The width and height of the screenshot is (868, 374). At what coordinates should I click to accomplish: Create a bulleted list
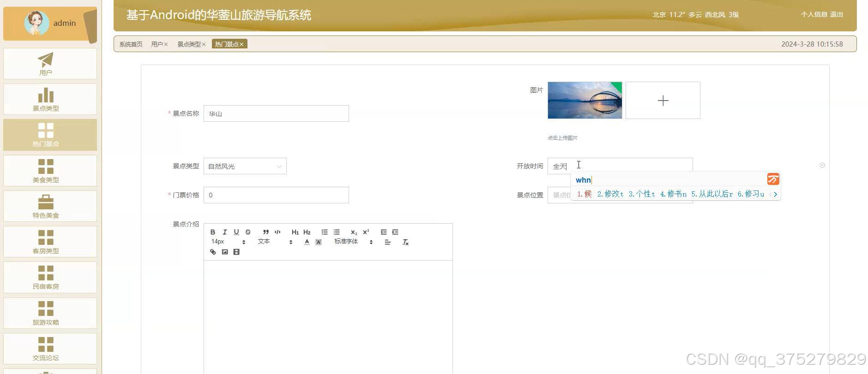point(337,232)
